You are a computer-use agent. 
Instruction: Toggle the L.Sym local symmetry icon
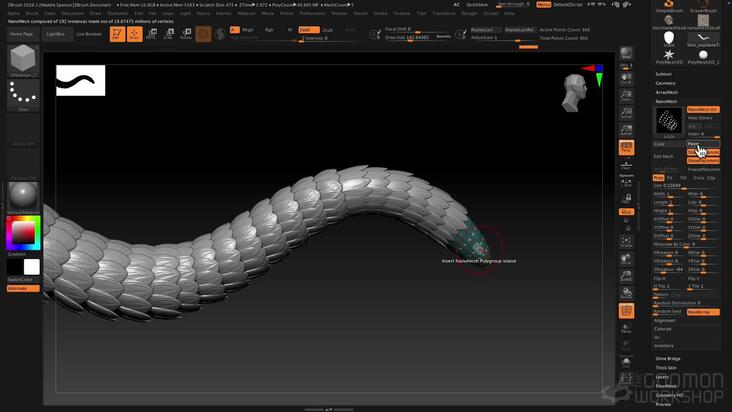[626, 182]
